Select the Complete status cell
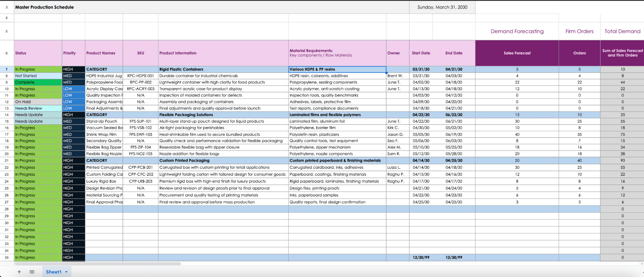644x277 pixels. click(x=38, y=82)
